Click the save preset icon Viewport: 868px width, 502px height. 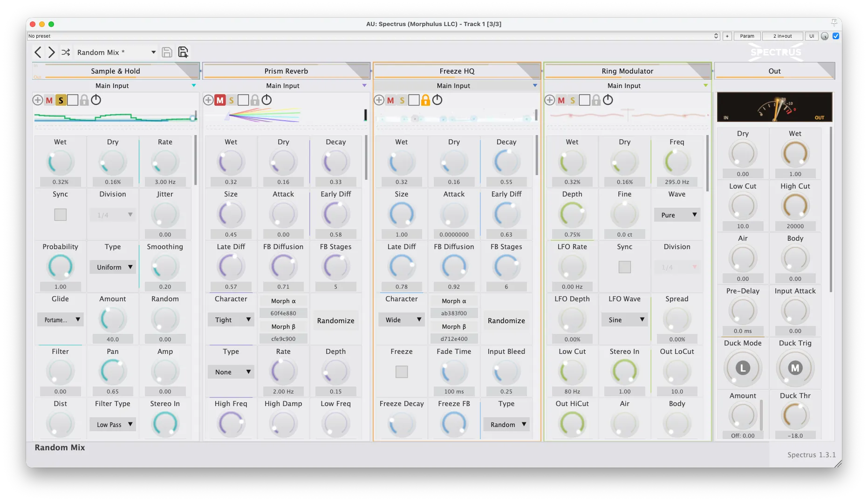coord(167,52)
